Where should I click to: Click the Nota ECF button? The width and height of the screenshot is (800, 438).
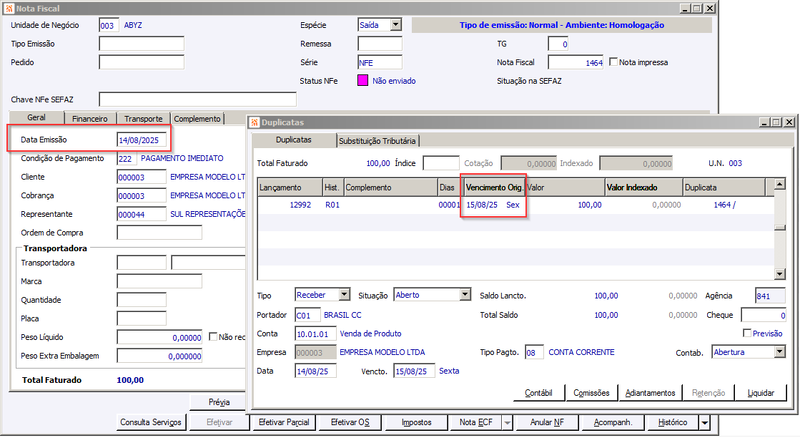[x=476, y=422]
